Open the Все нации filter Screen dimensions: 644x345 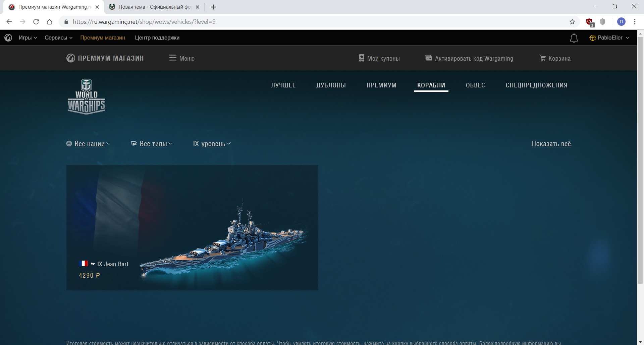click(x=88, y=144)
